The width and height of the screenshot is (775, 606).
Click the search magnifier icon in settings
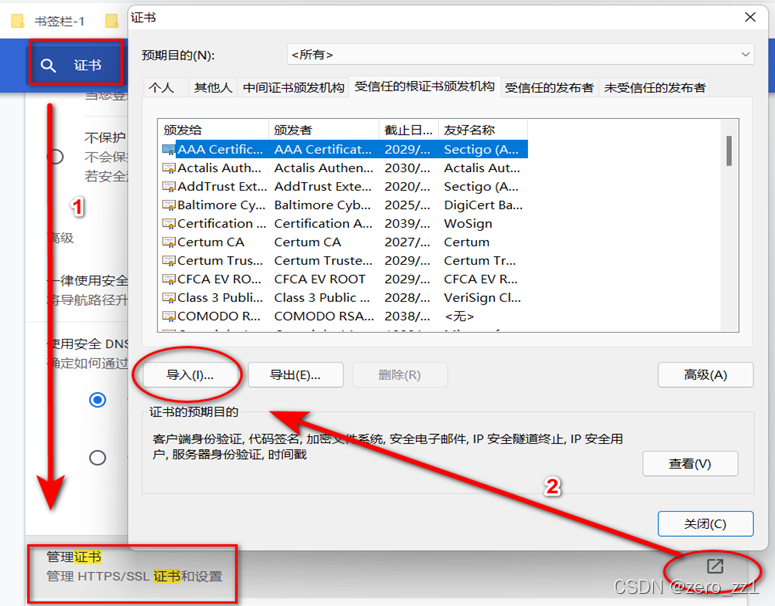click(x=48, y=65)
